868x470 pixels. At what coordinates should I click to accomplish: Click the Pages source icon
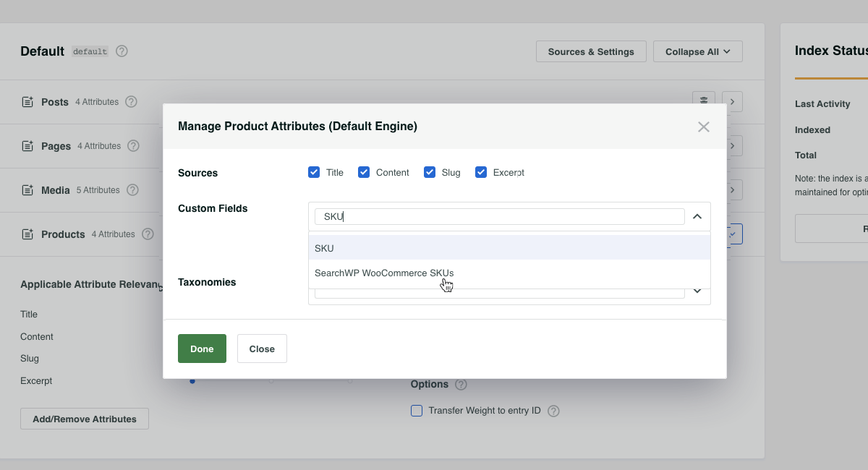[x=27, y=146]
